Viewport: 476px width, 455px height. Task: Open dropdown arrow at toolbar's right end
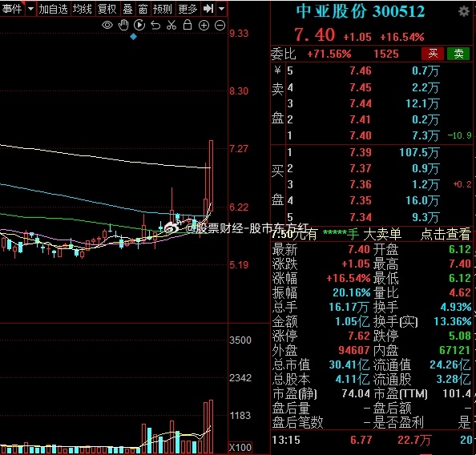(x=222, y=9)
